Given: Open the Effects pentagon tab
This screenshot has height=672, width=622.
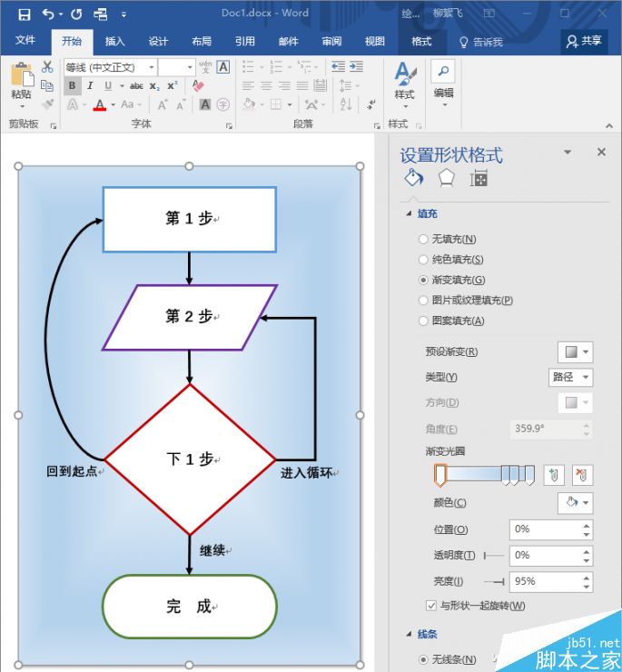Looking at the screenshot, I should click(x=446, y=178).
